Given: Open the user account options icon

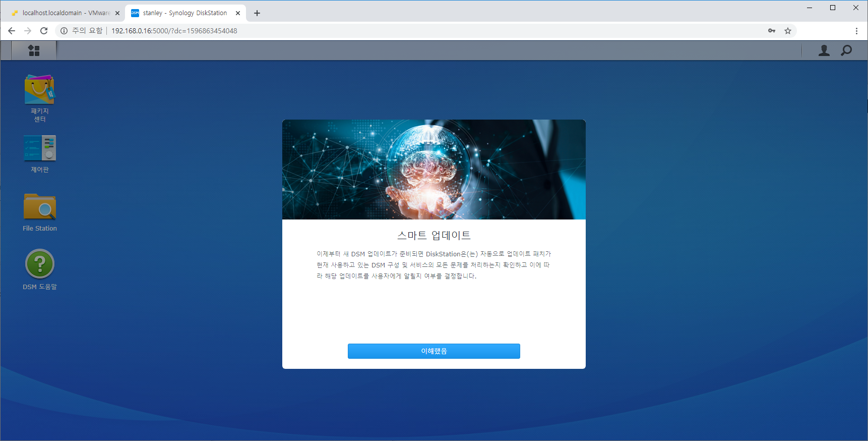Looking at the screenshot, I should tap(824, 50).
